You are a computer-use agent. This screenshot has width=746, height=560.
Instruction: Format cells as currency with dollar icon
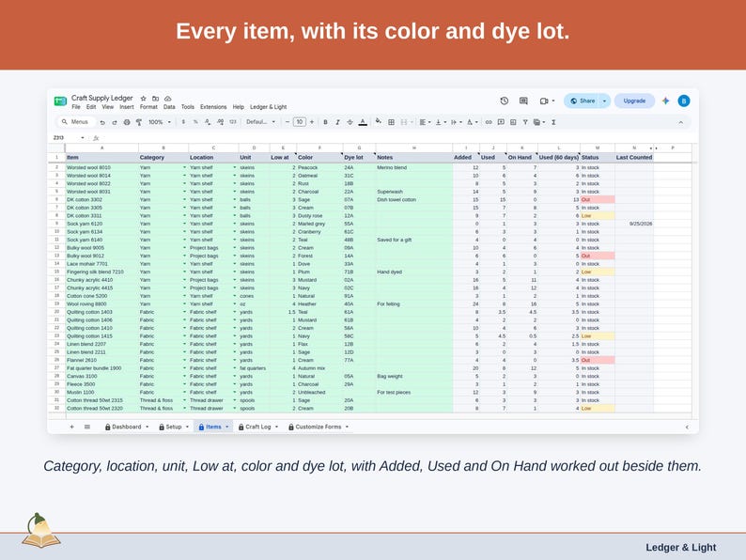coord(183,122)
